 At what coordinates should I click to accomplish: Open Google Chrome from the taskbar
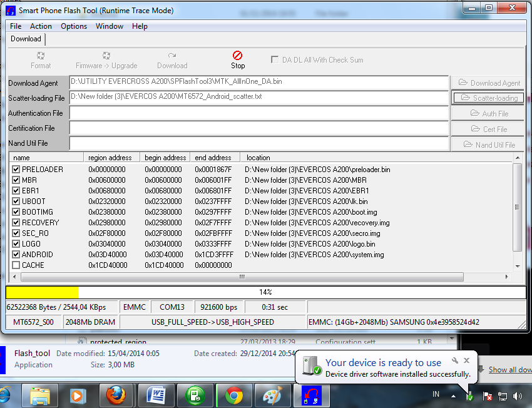(x=234, y=395)
